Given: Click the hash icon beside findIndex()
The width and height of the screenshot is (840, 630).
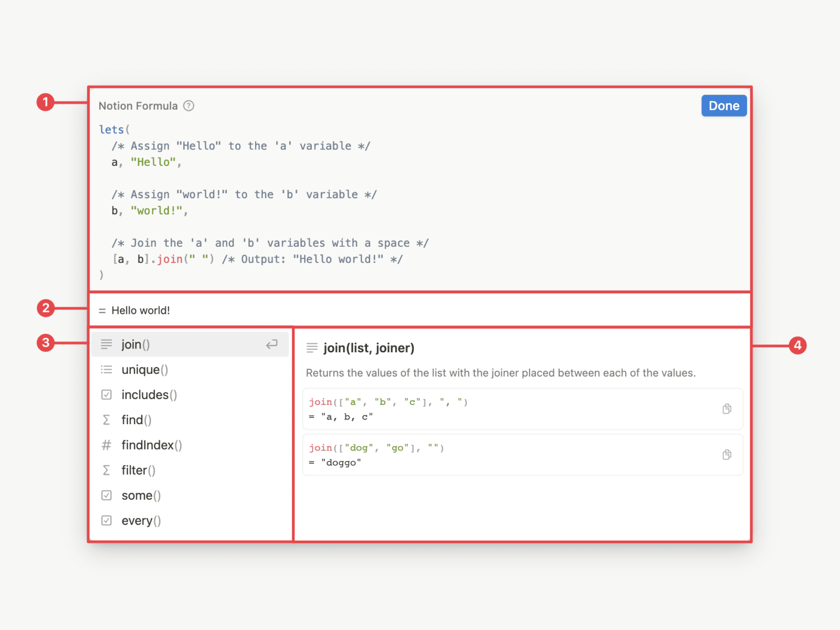Looking at the screenshot, I should (x=107, y=445).
